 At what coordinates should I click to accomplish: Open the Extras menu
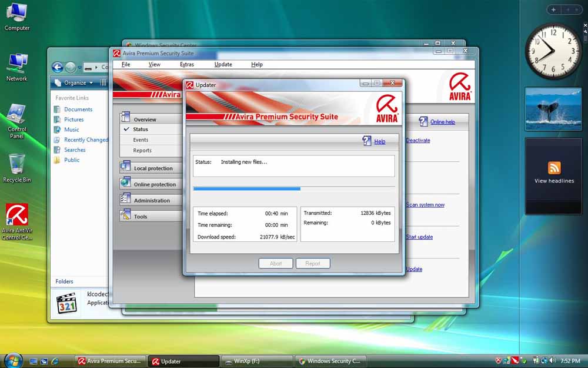[x=186, y=65]
